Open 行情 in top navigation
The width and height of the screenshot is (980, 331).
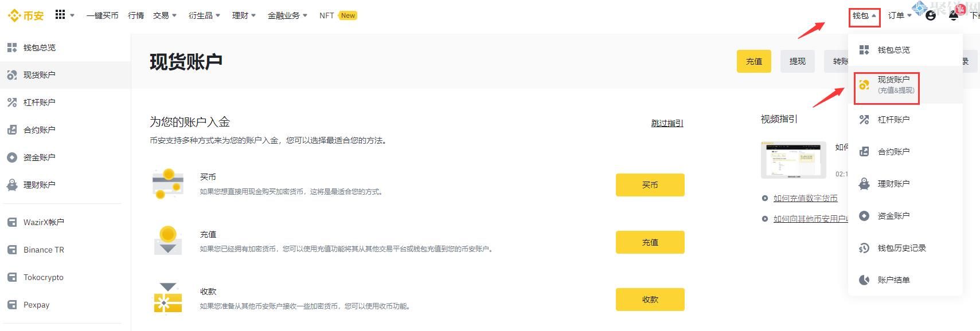(136, 15)
